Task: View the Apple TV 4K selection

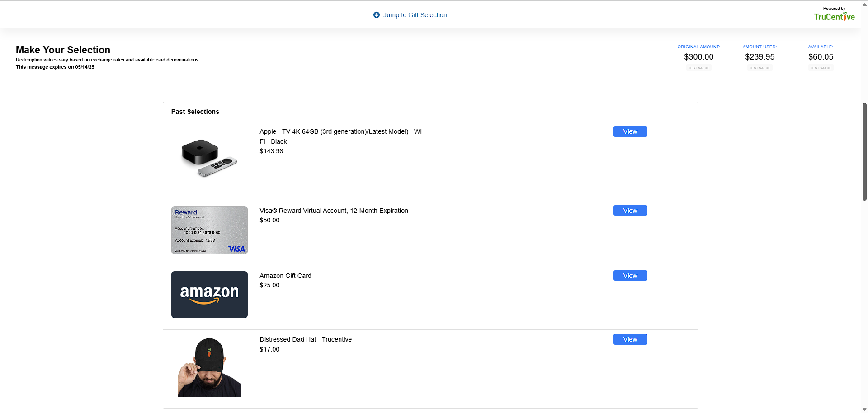Action: pyautogui.click(x=630, y=131)
